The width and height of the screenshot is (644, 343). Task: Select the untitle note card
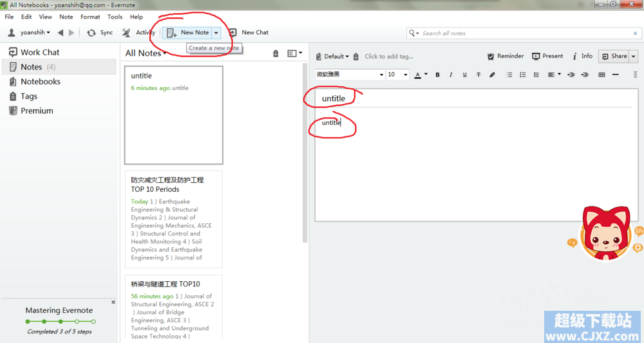[174, 115]
